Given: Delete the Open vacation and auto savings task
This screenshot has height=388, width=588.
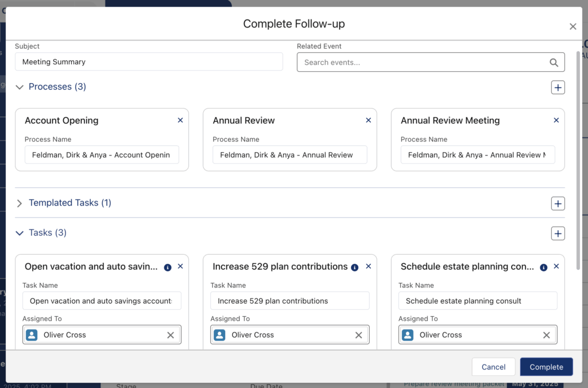Looking at the screenshot, I should [180, 267].
